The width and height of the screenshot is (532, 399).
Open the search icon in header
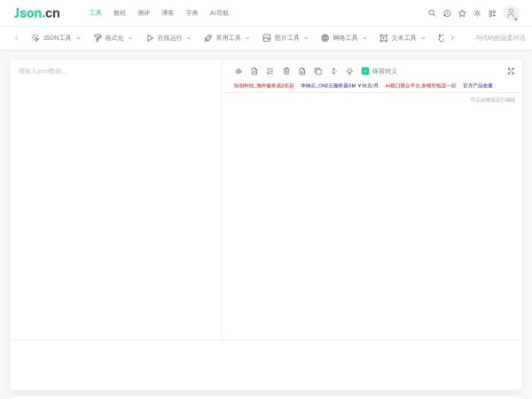click(432, 13)
